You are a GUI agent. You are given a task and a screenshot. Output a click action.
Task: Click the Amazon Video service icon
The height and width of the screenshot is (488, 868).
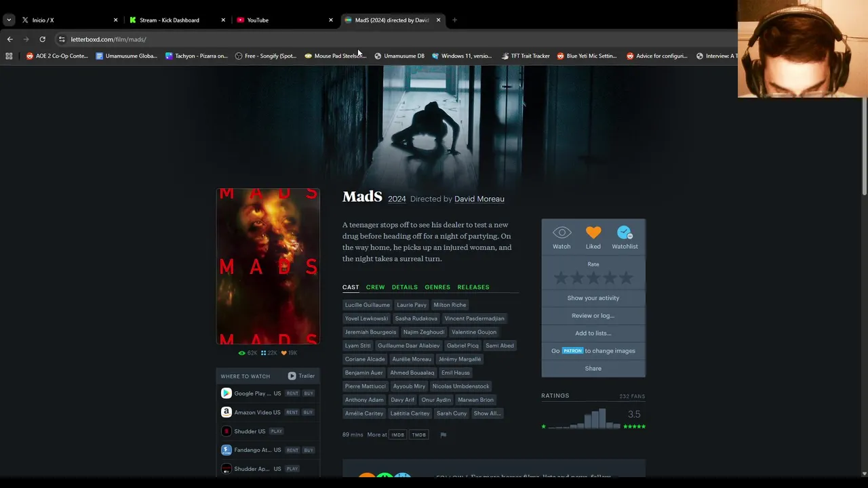226,412
